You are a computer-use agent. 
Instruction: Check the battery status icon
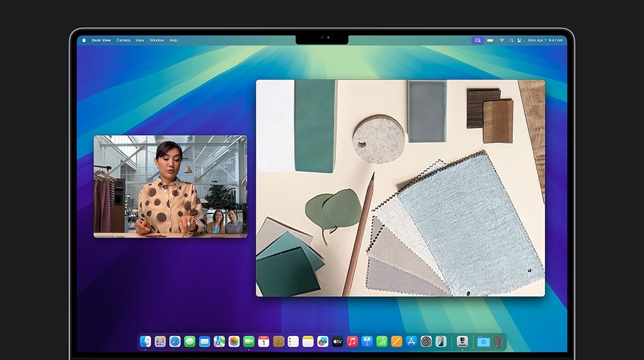click(x=490, y=40)
